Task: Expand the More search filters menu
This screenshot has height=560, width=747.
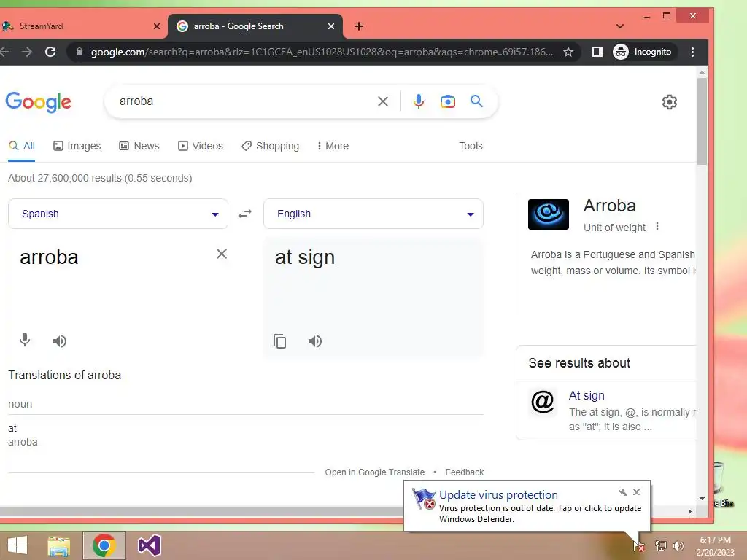Action: point(333,146)
